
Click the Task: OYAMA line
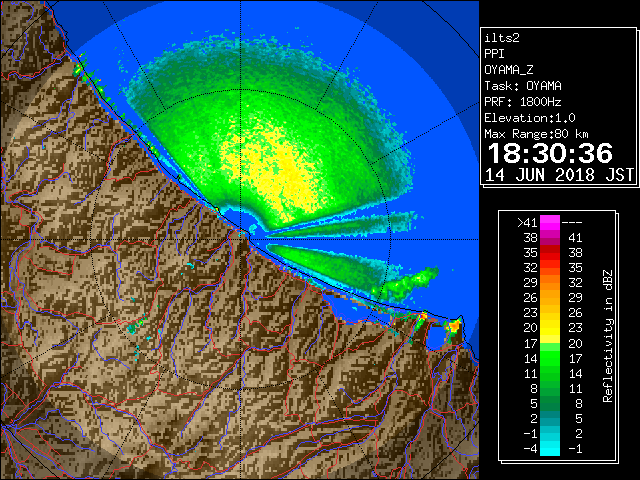click(x=523, y=86)
